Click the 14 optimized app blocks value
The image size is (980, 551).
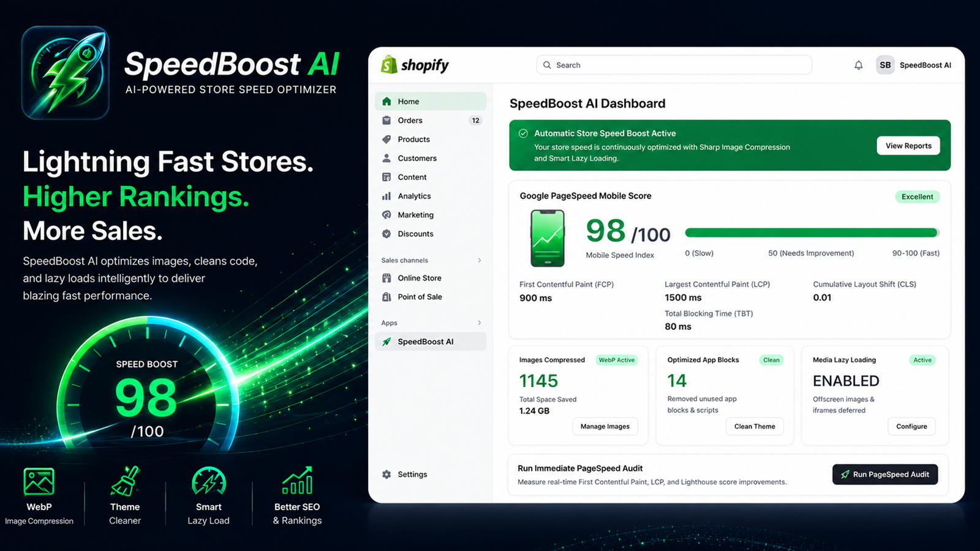[x=677, y=381]
